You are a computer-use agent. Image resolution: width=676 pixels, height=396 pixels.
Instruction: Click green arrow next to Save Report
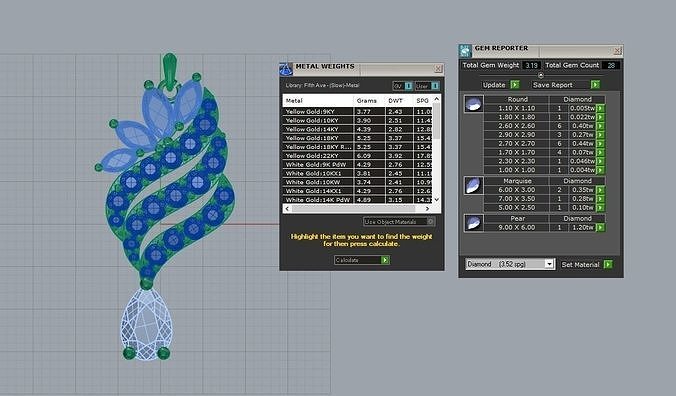click(595, 85)
